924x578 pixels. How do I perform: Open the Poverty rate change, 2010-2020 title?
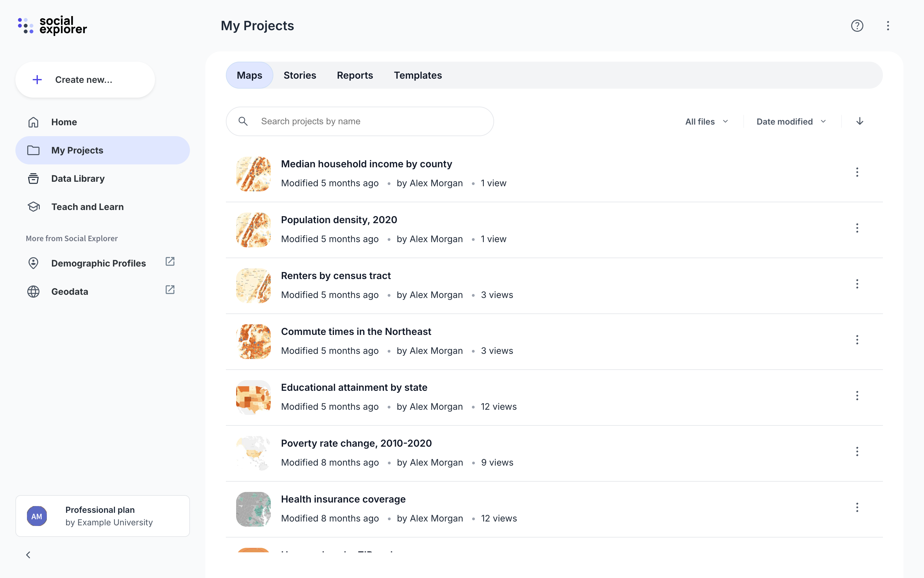coord(356,443)
